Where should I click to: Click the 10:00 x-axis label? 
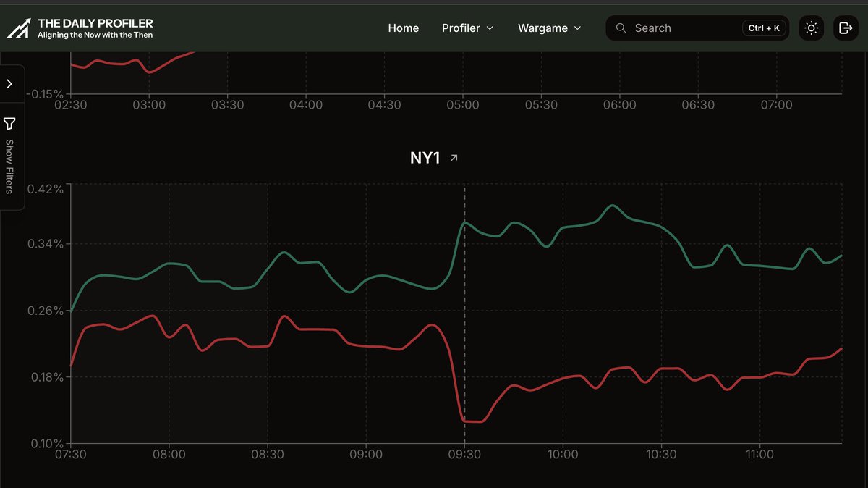pyautogui.click(x=563, y=455)
